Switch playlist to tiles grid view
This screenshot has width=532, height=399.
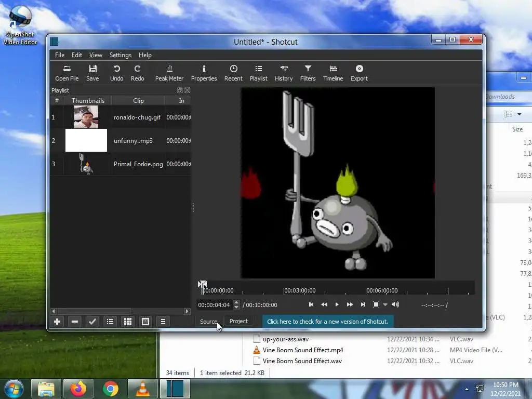pos(128,321)
